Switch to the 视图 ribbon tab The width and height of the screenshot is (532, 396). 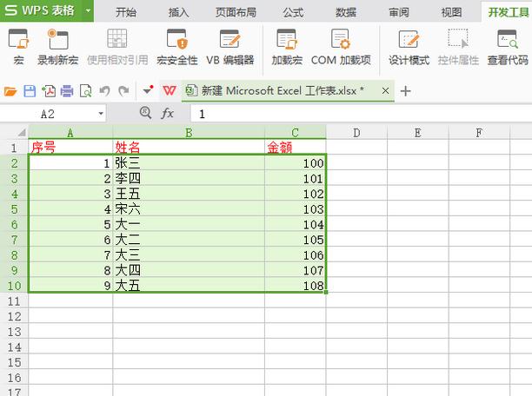(x=451, y=12)
